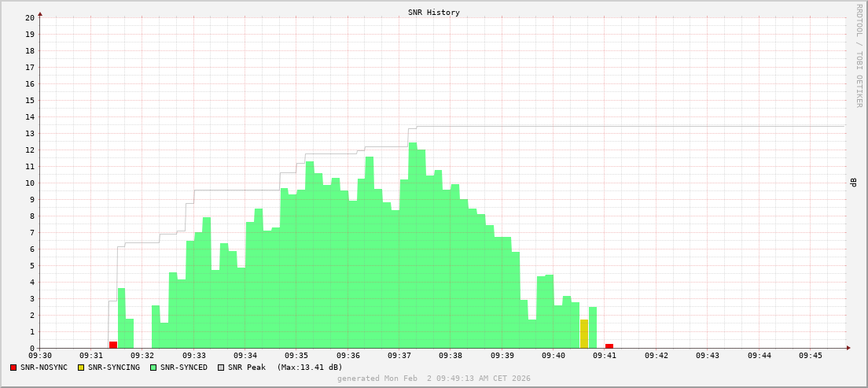Click the 09:37 time axis label
This screenshot has width=868, height=388.
tap(399, 356)
